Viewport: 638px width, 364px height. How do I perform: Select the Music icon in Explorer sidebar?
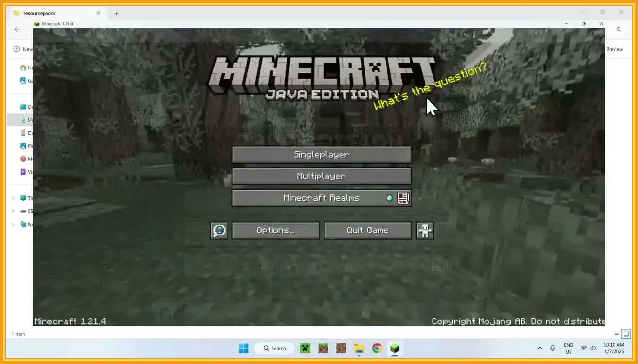23,159
